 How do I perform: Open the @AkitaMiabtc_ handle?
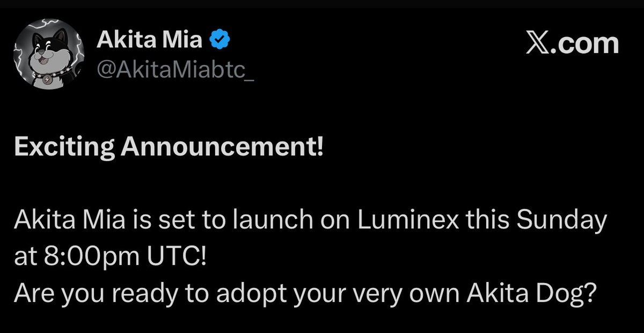[x=175, y=69]
